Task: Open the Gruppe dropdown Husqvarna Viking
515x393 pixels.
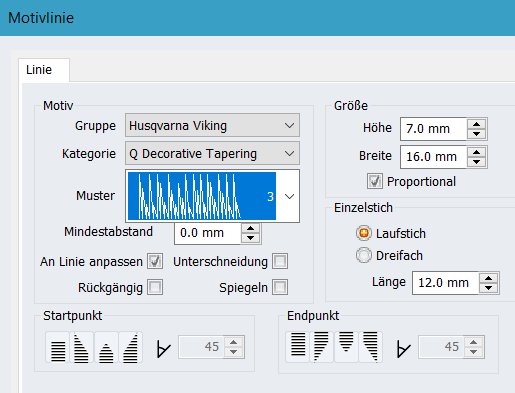Action: [212, 125]
